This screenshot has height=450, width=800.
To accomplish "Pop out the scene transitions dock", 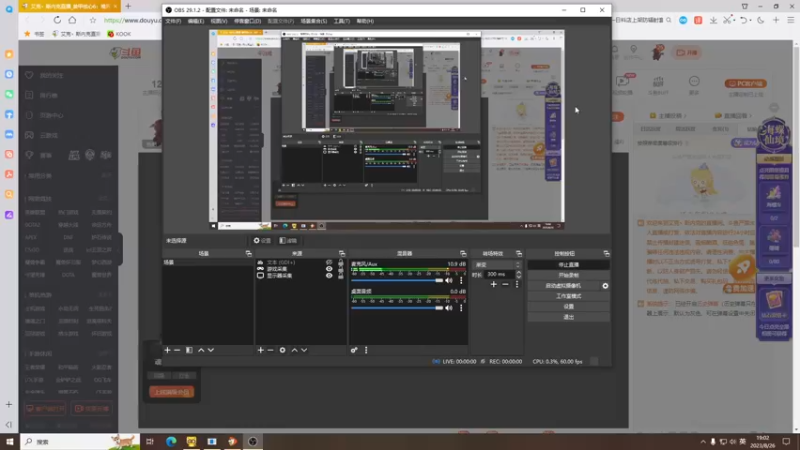I will coord(519,254).
